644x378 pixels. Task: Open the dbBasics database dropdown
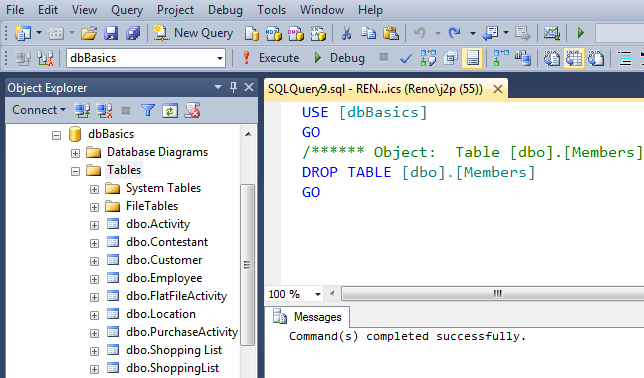pyautogui.click(x=220, y=58)
